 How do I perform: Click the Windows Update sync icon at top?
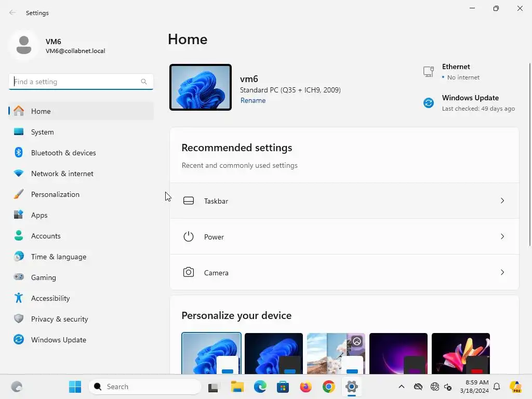point(429,103)
